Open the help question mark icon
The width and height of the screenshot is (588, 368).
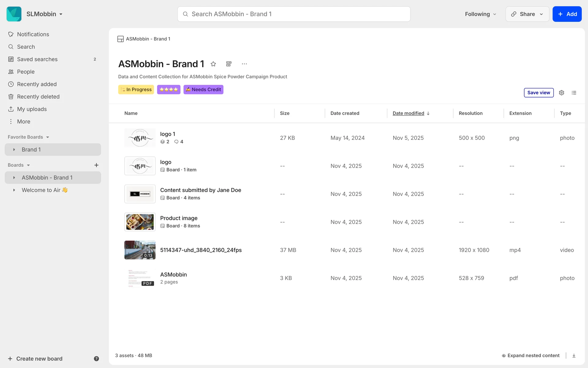point(96,358)
